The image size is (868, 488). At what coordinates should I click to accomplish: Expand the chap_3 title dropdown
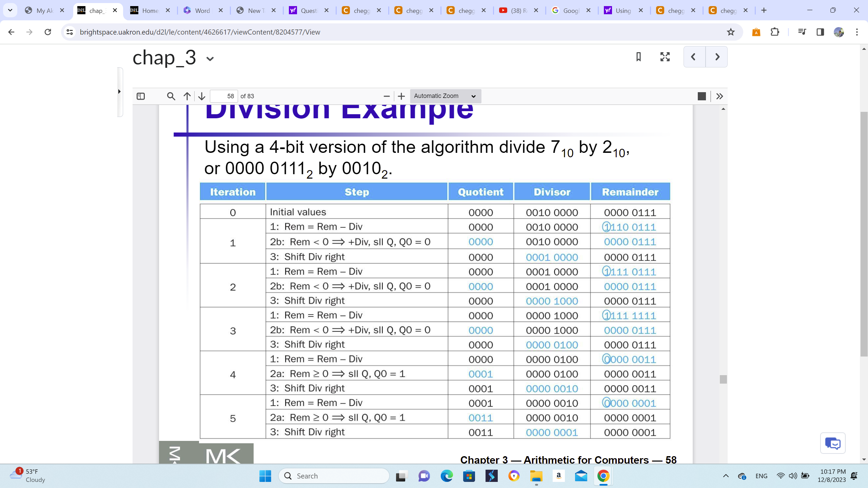pyautogui.click(x=210, y=58)
